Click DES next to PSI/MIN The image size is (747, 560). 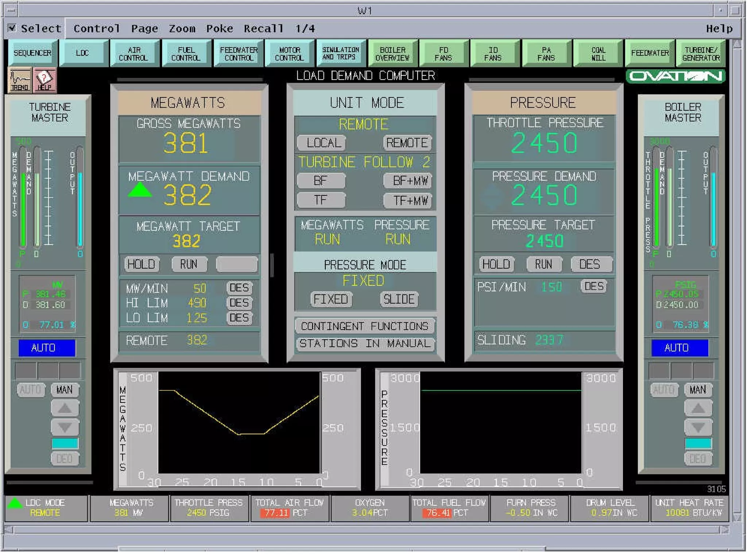coord(593,287)
